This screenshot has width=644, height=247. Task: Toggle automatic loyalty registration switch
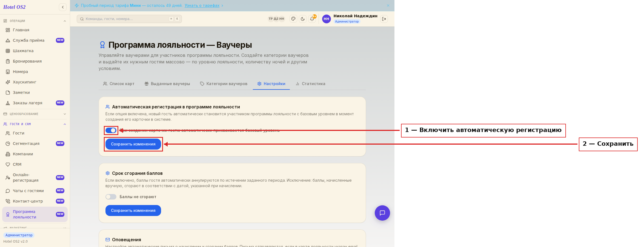[111, 130]
